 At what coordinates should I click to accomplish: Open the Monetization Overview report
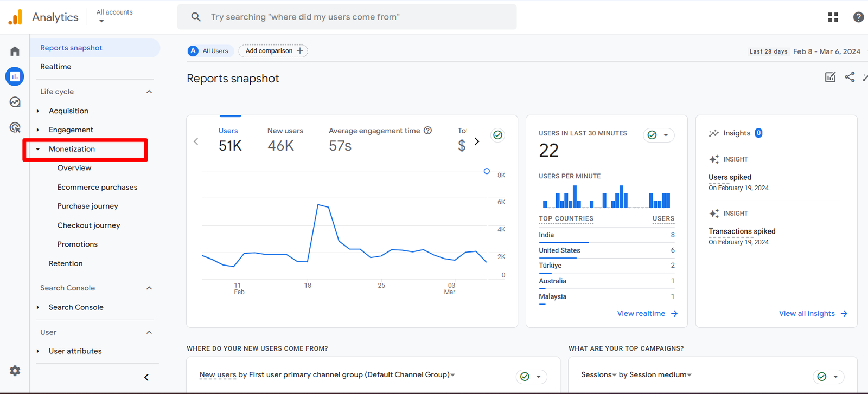(74, 168)
